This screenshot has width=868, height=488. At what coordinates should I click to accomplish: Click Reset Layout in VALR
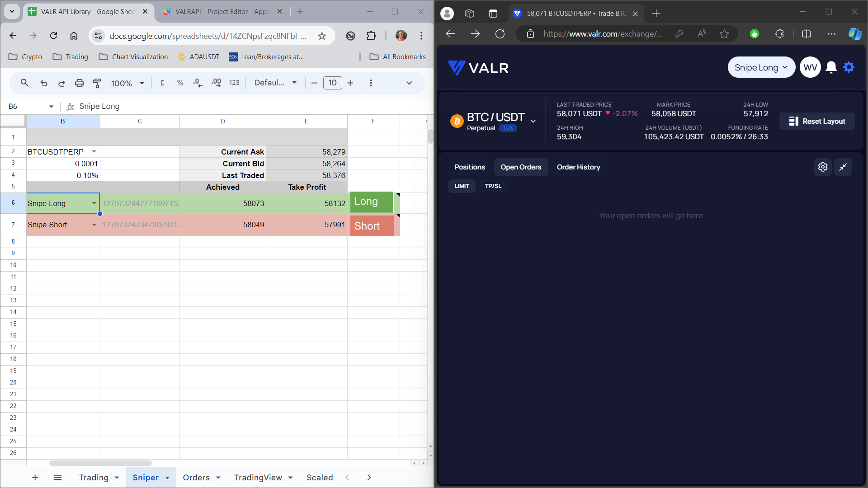coord(817,121)
